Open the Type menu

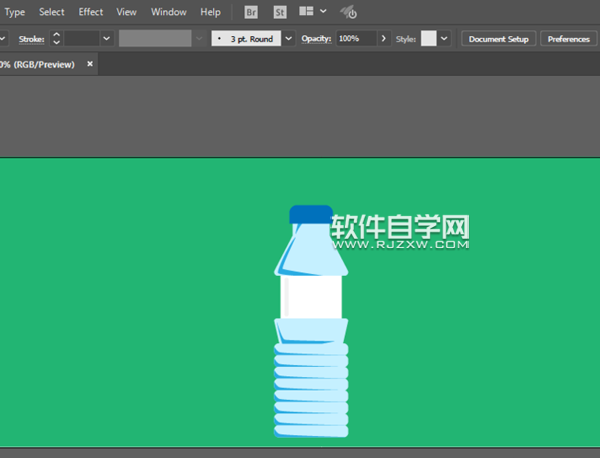[15, 12]
